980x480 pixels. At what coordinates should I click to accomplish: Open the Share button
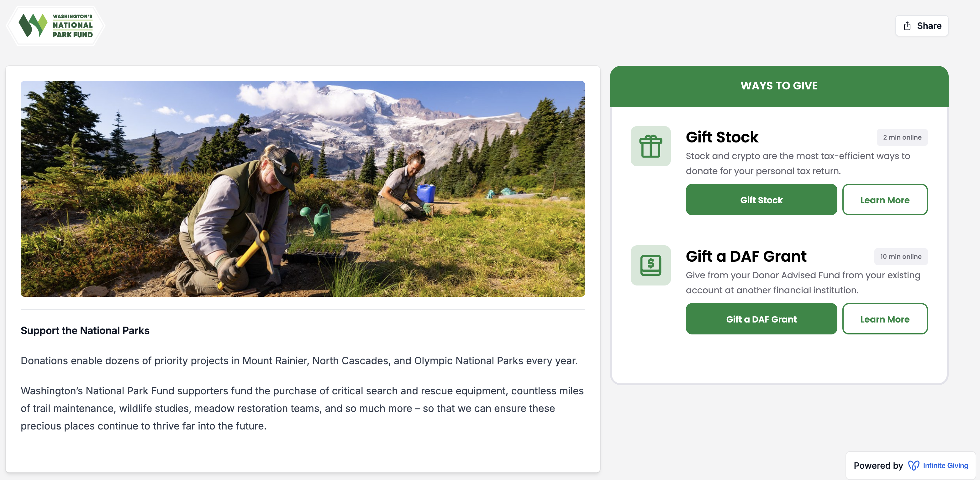click(922, 25)
